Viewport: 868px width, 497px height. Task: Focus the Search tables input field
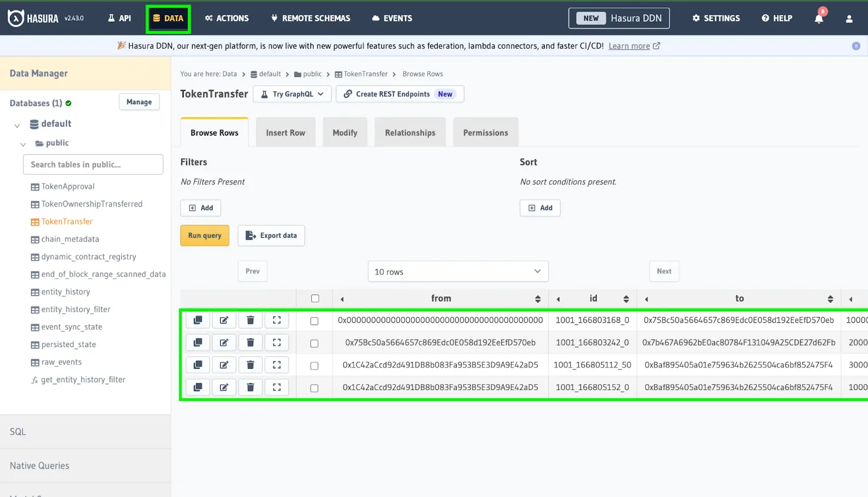(x=93, y=164)
